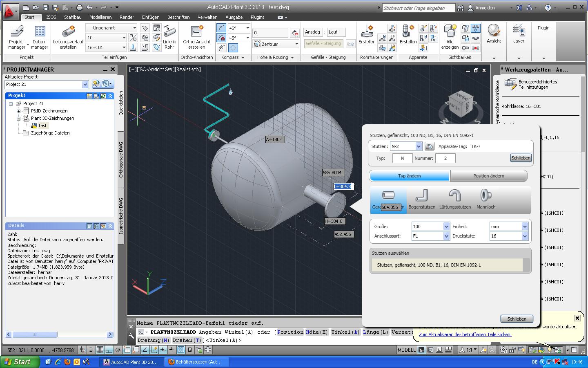Toggle the highlighted transparency status button

180,350
